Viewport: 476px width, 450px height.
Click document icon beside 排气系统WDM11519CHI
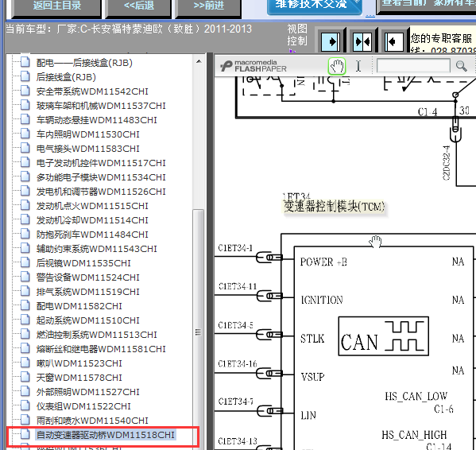coord(25,292)
